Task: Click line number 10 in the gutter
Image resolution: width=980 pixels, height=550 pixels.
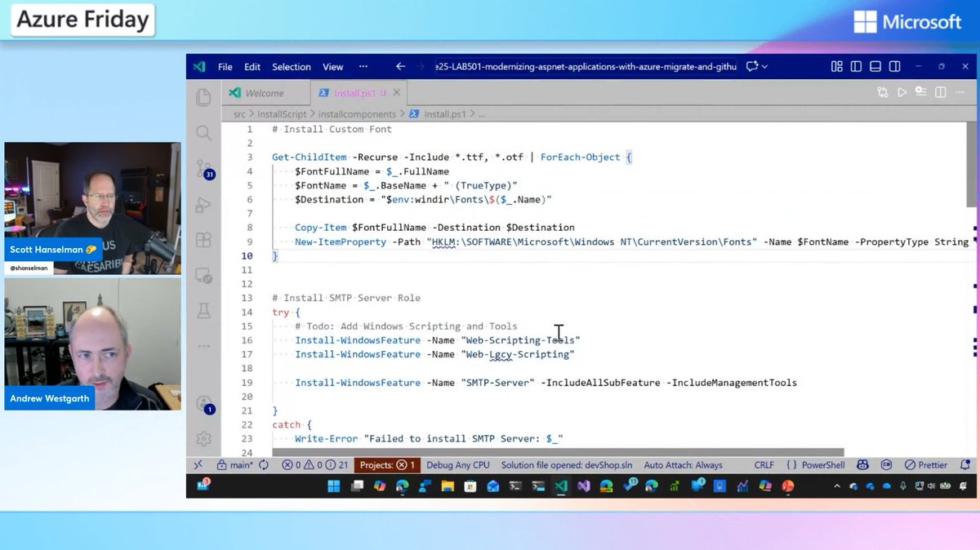Action: (x=247, y=255)
